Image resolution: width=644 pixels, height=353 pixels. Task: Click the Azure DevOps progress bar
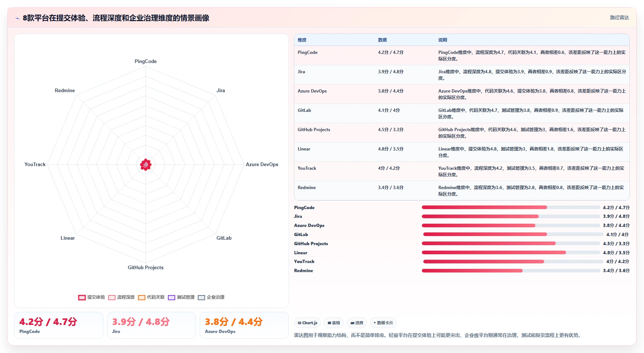[511, 225]
